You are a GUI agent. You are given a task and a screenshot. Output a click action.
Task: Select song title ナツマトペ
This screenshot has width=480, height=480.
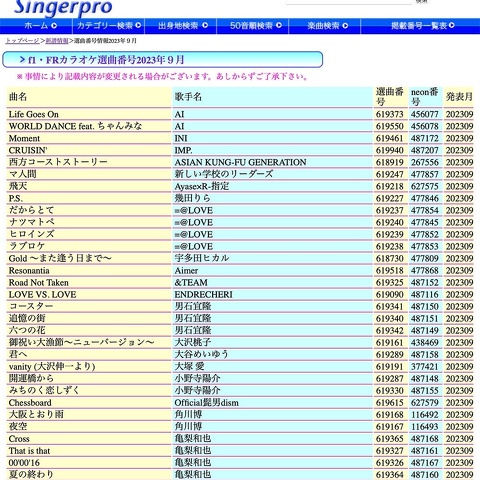coord(32,222)
